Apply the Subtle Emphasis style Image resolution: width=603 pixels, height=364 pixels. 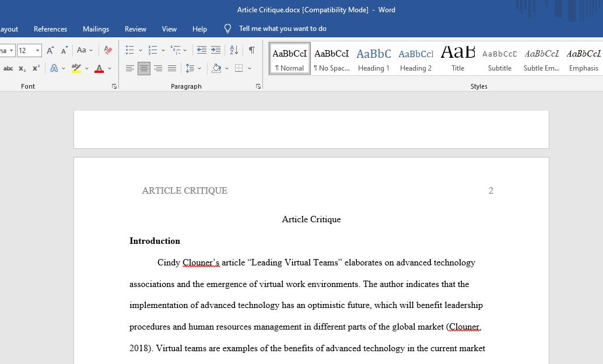(x=541, y=58)
